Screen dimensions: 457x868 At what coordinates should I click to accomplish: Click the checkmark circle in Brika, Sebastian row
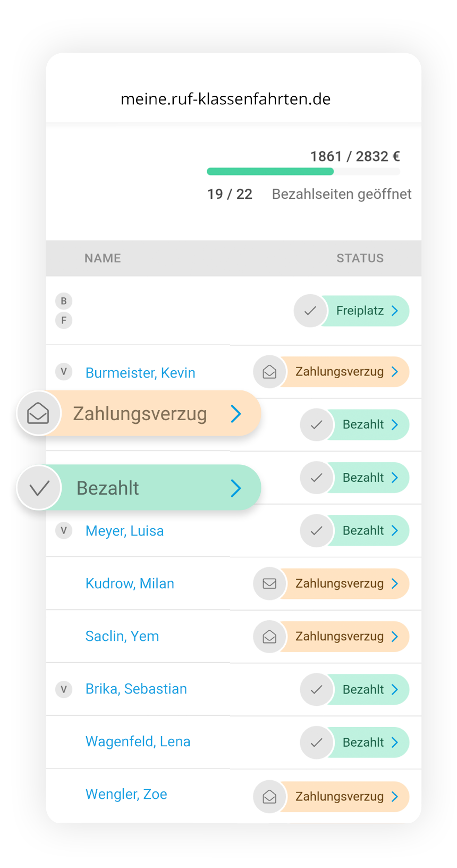pyautogui.click(x=317, y=689)
